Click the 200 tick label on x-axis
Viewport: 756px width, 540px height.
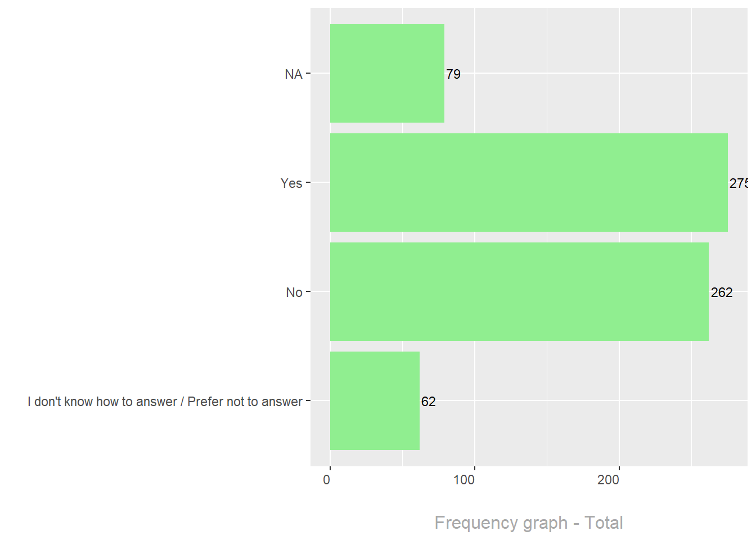coord(609,480)
